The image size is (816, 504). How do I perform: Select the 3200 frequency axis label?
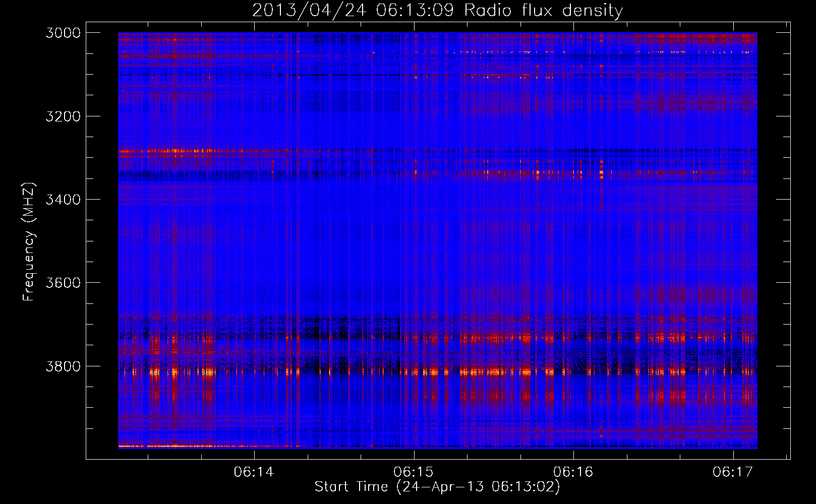pos(63,116)
